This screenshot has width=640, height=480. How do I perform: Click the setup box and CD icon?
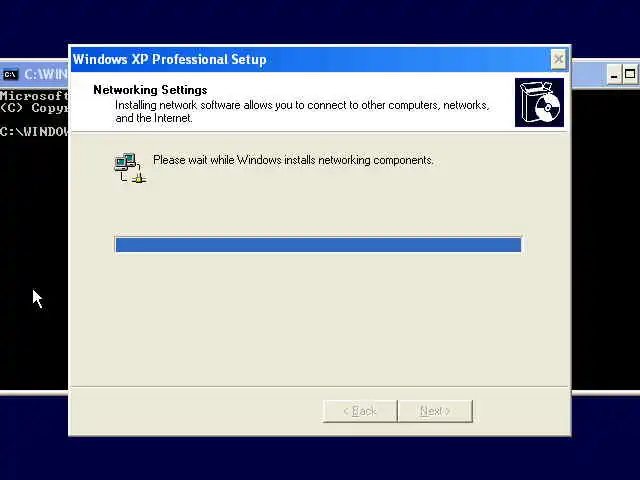pos(539,102)
